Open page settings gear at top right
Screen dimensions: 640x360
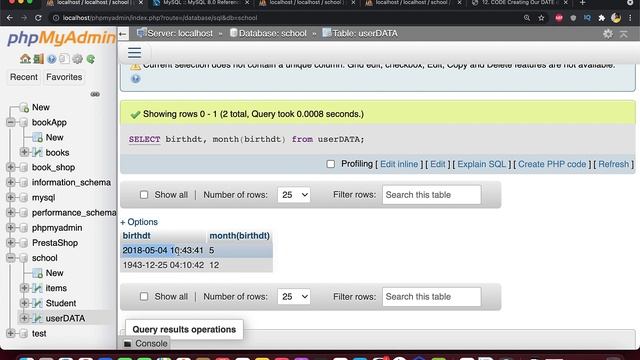click(608, 33)
